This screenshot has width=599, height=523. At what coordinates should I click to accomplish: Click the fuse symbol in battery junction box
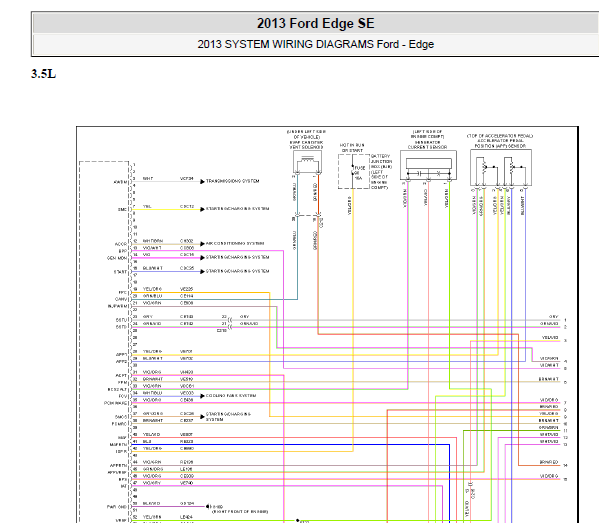353,172
